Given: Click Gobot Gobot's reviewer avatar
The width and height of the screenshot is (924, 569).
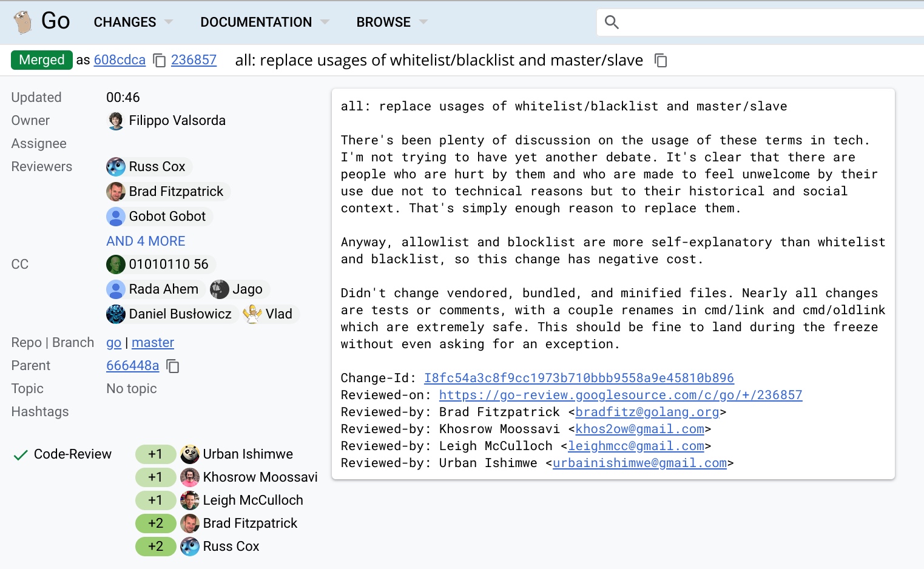Looking at the screenshot, I should coord(115,217).
